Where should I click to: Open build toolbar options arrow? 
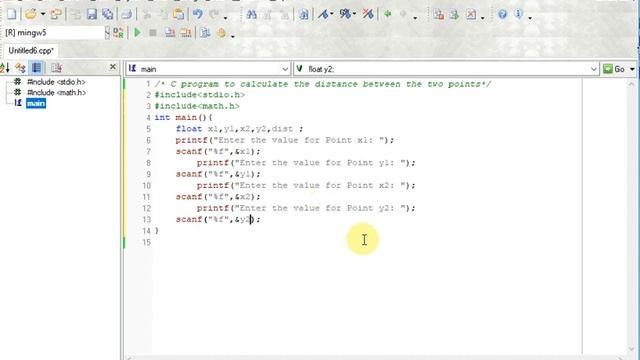(x=233, y=36)
